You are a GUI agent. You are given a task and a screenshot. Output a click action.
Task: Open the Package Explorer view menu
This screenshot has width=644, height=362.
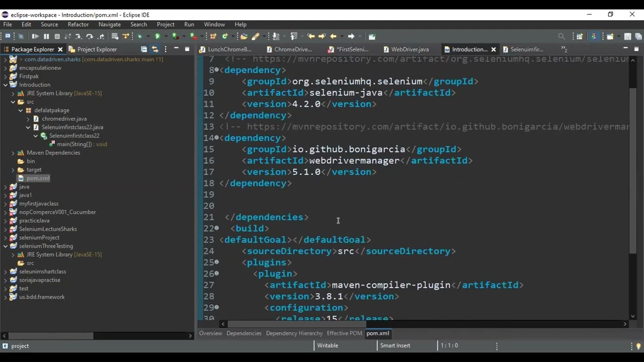166,49
